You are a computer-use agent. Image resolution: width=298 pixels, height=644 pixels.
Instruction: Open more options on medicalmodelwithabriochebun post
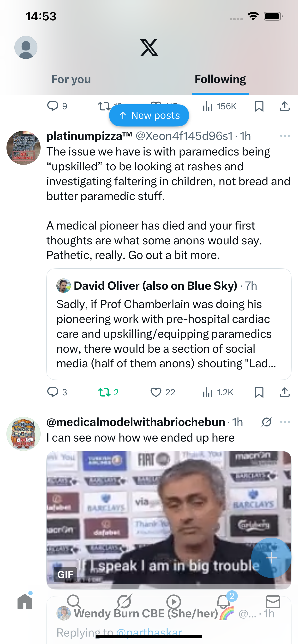(285, 422)
